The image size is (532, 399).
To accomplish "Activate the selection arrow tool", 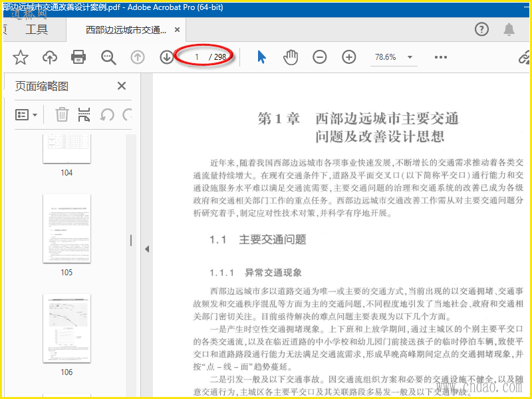I will [261, 57].
